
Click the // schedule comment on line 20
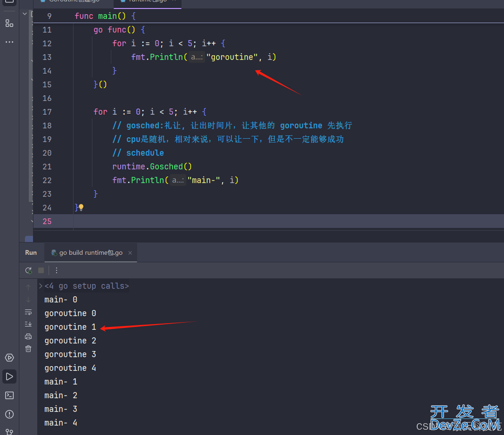138,153
